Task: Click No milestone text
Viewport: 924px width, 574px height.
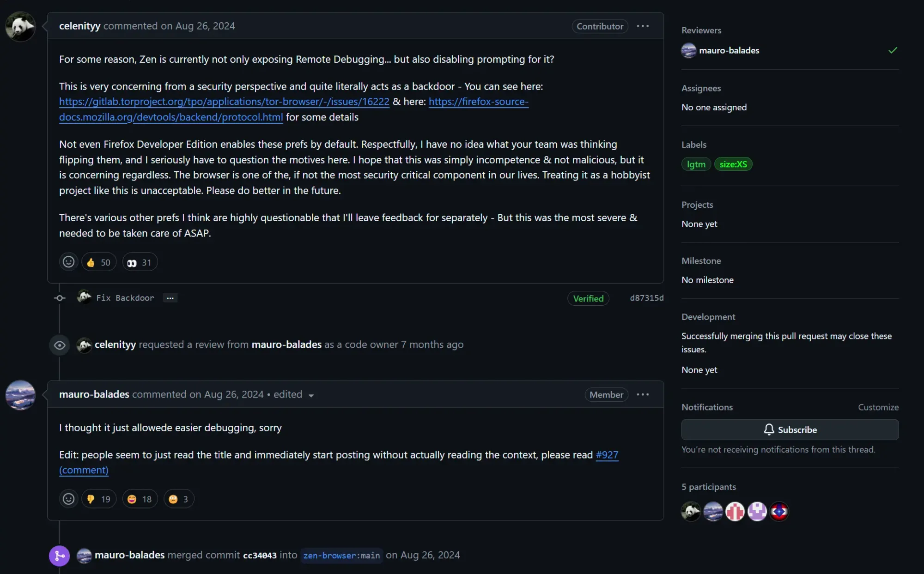Action: click(x=707, y=280)
